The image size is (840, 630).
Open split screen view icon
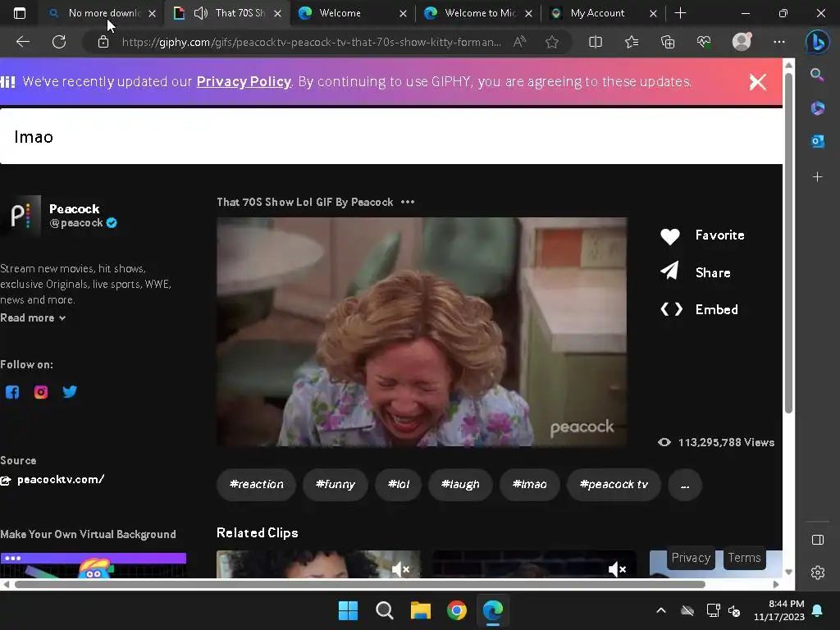pos(596,42)
